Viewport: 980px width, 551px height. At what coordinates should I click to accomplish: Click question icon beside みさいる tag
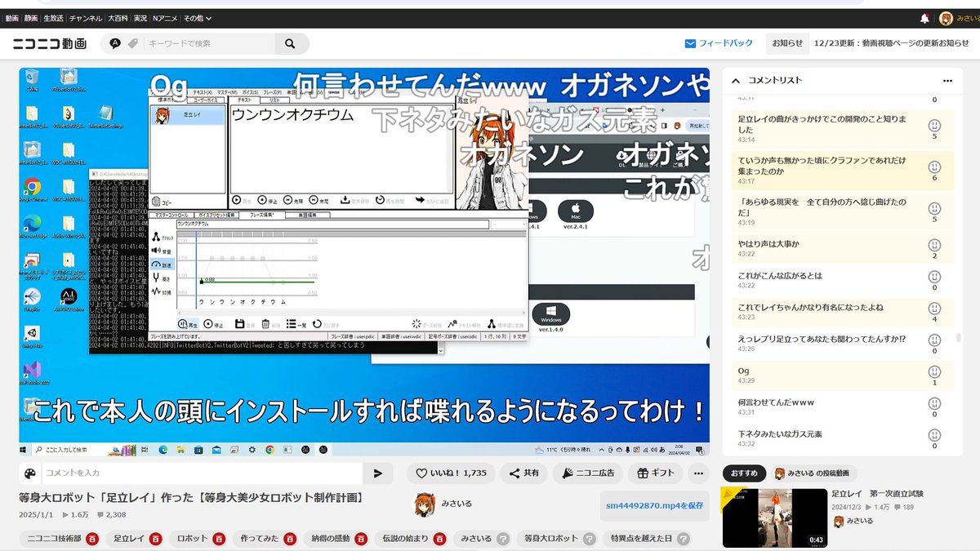[x=503, y=539]
